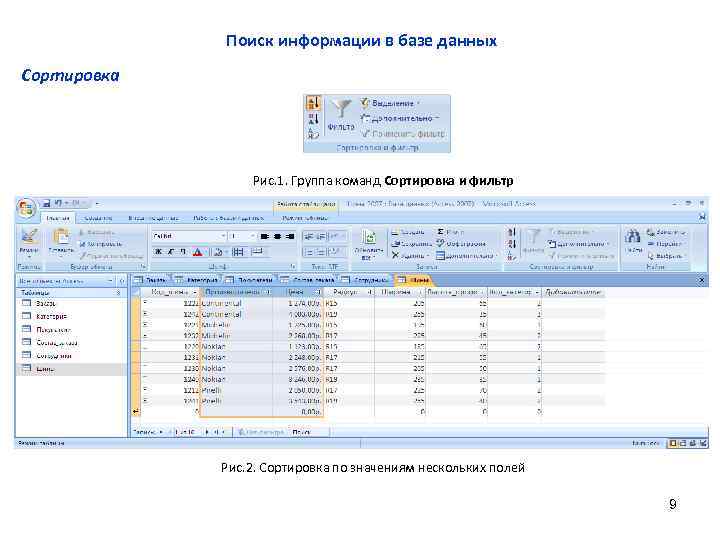720x540 pixels.
Task: Sort descending in Access ribbon
Action: [x=512, y=244]
